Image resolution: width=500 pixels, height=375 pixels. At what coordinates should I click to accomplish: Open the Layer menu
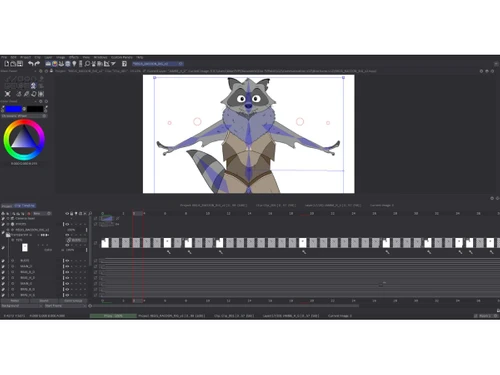pos(48,57)
